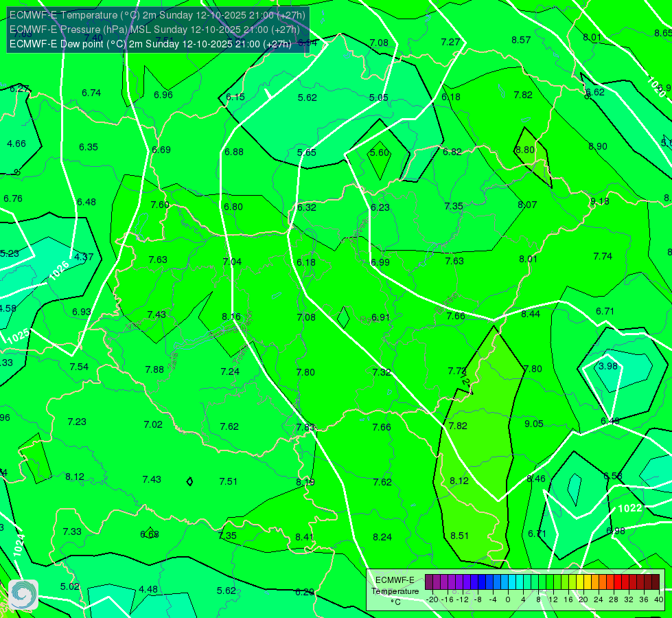Click the 8.46 dew point value
Image resolution: width=672 pixels, height=618 pixels.
(x=535, y=479)
